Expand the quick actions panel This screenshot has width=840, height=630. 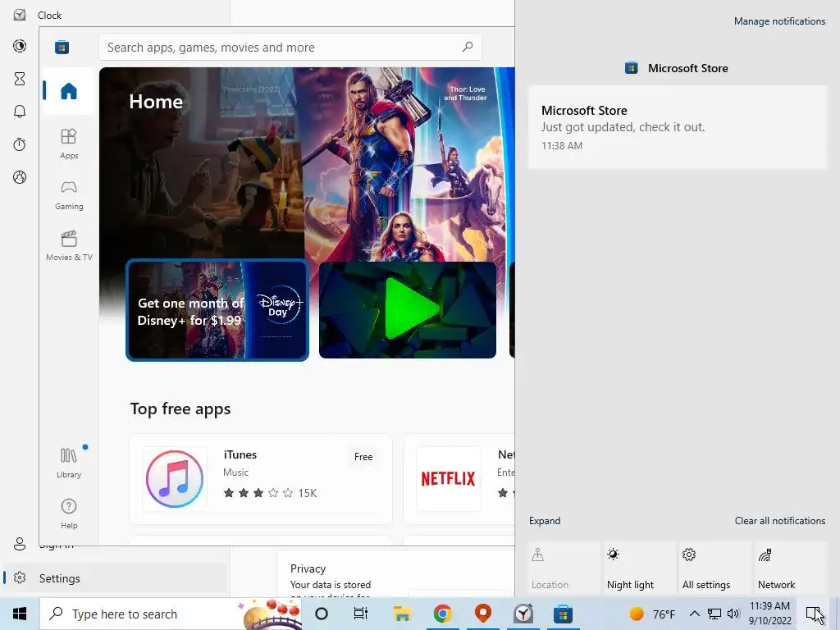tap(545, 521)
